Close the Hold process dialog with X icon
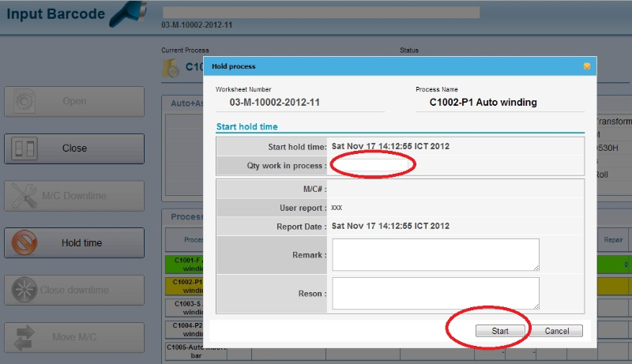The image size is (632, 364). click(587, 66)
